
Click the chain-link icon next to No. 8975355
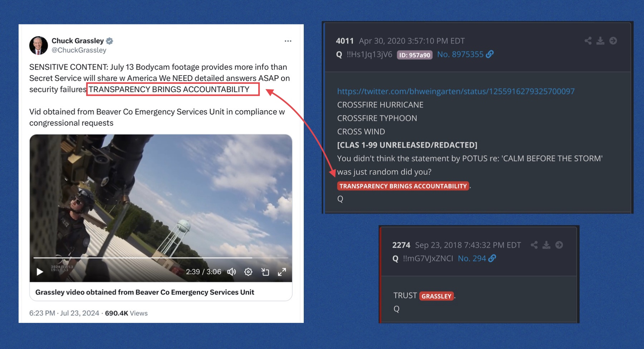pos(490,54)
